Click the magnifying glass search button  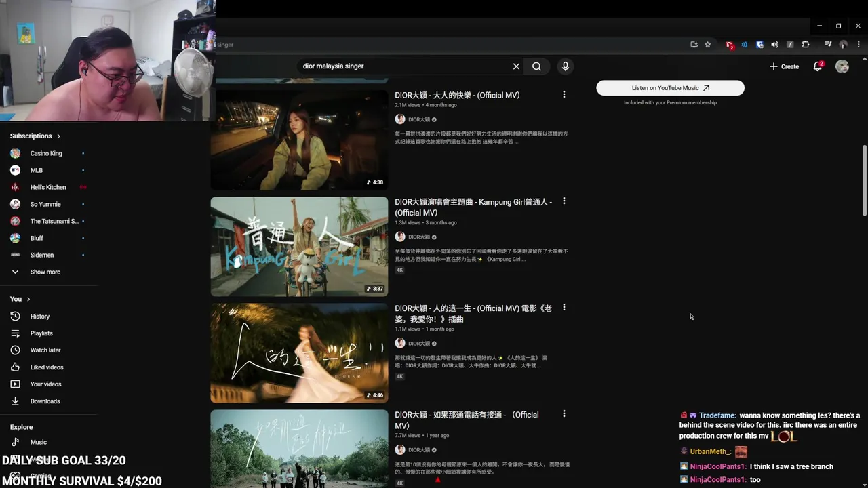coord(536,66)
